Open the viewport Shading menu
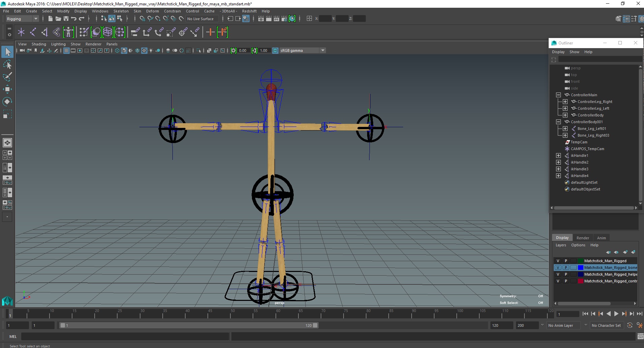The width and height of the screenshot is (644, 348). point(39,44)
